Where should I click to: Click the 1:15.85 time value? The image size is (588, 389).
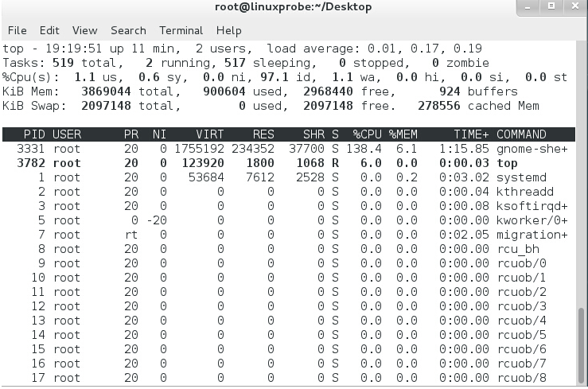tap(464, 149)
